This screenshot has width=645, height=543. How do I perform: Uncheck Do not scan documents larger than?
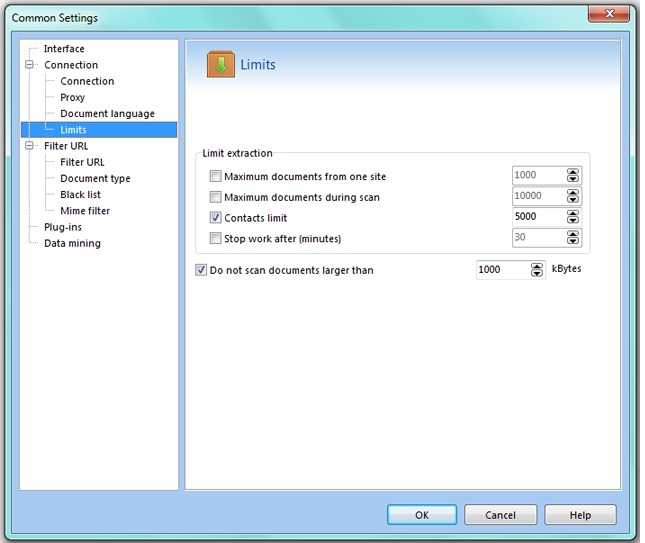(201, 270)
